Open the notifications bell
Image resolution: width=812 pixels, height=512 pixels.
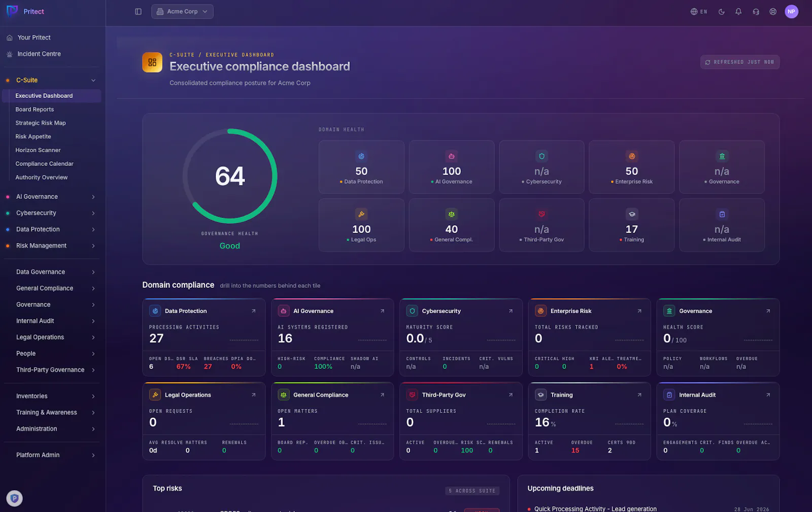(x=738, y=12)
